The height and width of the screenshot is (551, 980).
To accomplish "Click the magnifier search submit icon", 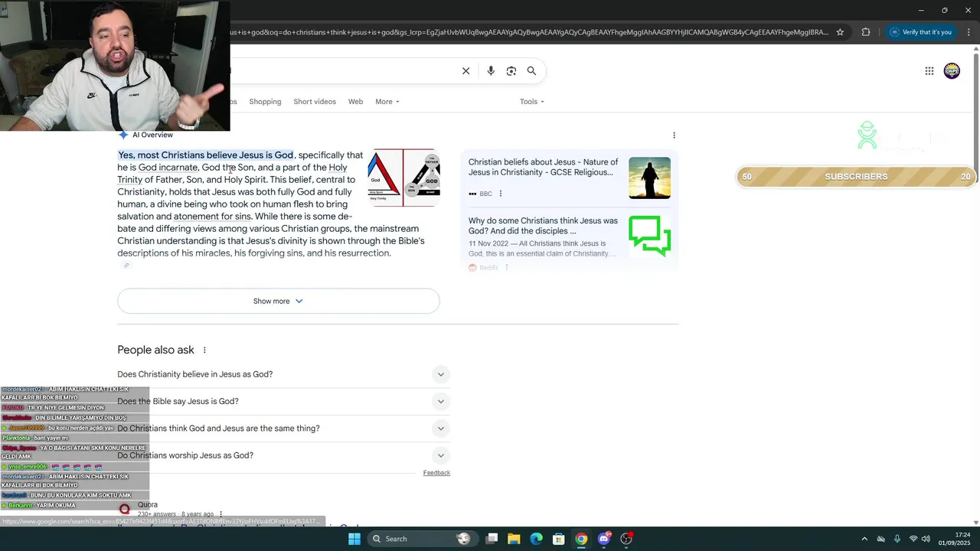I will (x=531, y=71).
